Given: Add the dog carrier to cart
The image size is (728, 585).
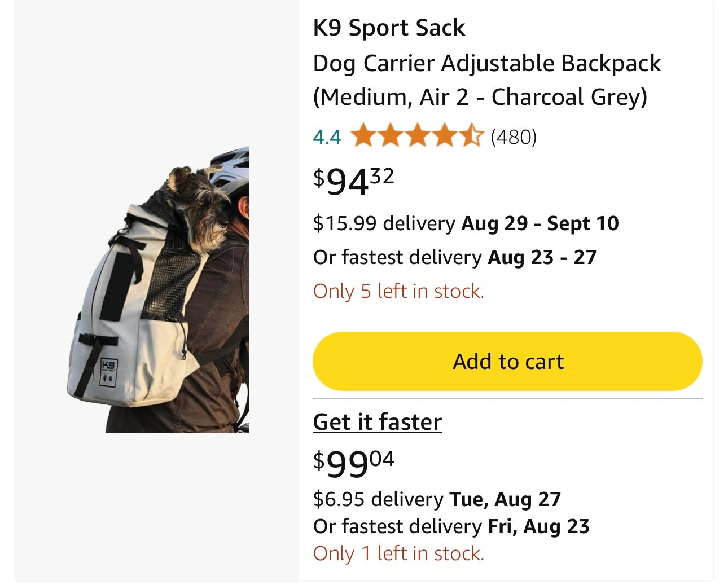Looking at the screenshot, I should [x=507, y=361].
